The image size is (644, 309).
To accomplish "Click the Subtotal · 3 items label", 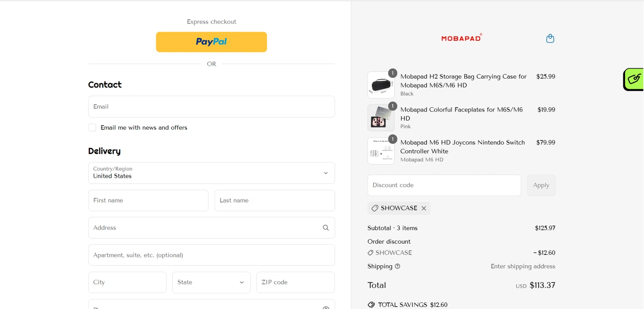I will (x=392, y=228).
